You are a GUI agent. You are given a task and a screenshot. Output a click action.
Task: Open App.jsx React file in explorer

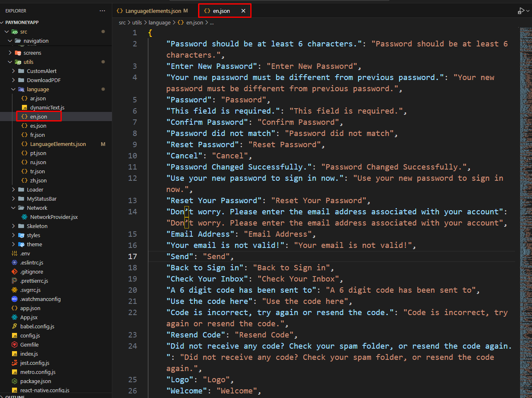pyautogui.click(x=29, y=317)
